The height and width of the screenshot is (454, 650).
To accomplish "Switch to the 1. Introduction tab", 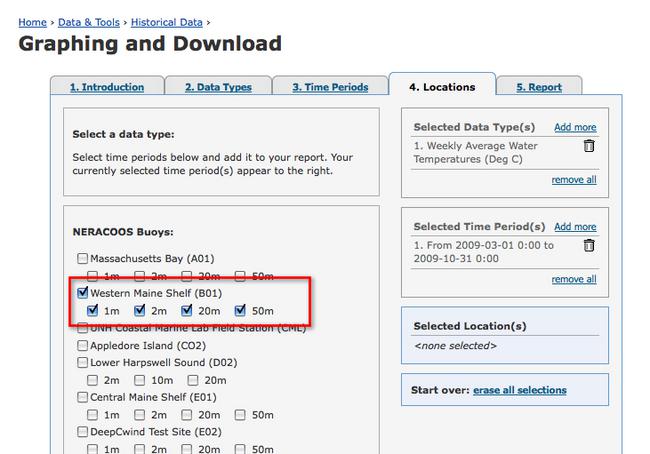I will pos(106,87).
